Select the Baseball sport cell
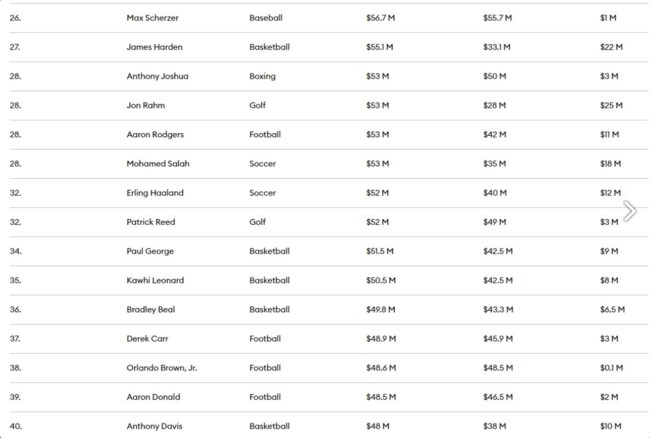 [266, 18]
